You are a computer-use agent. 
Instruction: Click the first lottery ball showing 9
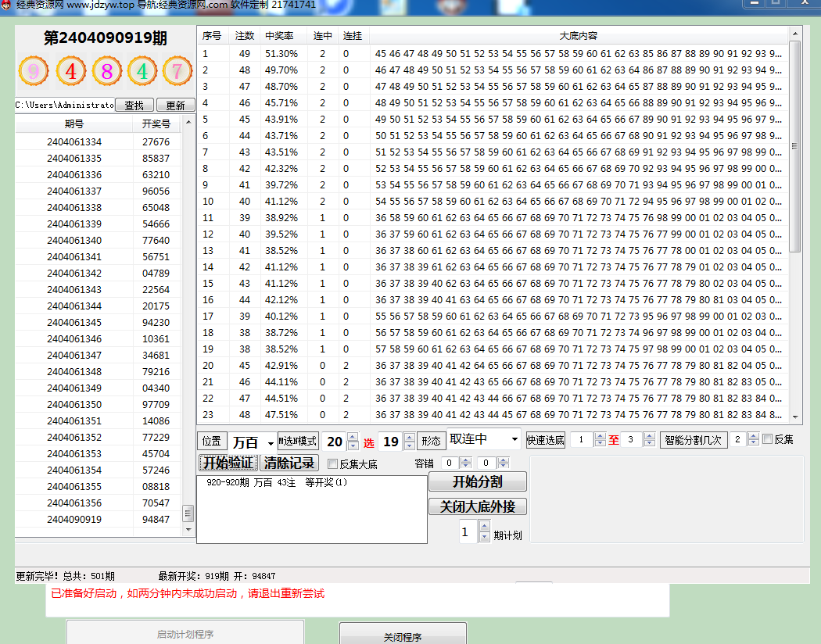pos(34,72)
